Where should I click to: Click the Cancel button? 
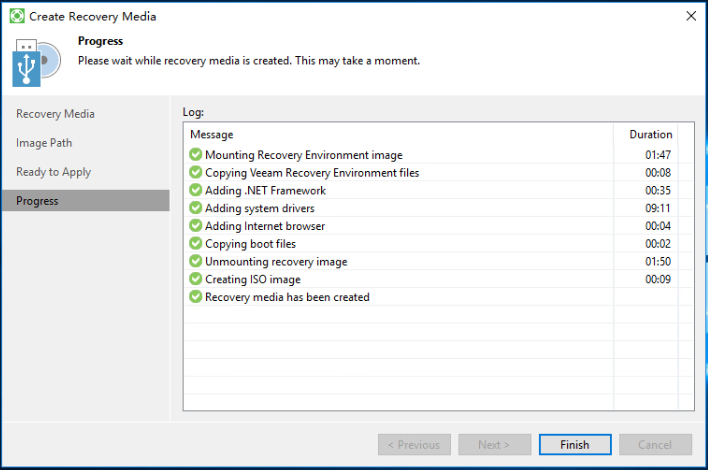(655, 445)
